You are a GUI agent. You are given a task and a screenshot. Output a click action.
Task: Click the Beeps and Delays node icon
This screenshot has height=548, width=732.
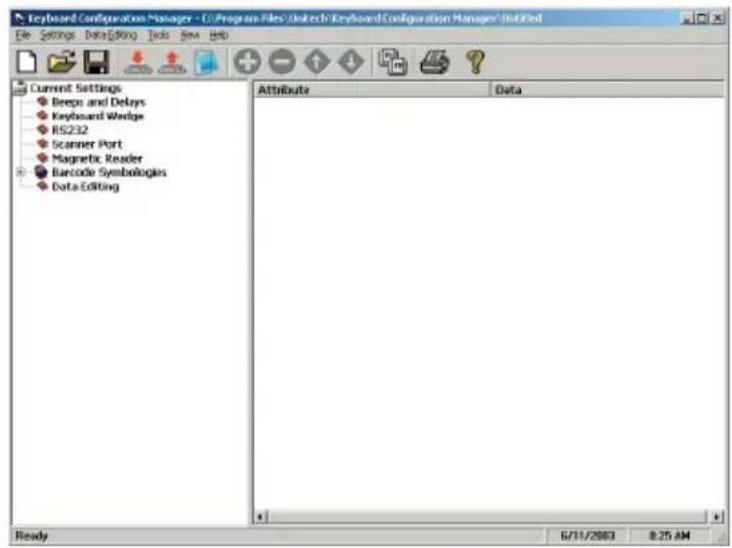42,101
